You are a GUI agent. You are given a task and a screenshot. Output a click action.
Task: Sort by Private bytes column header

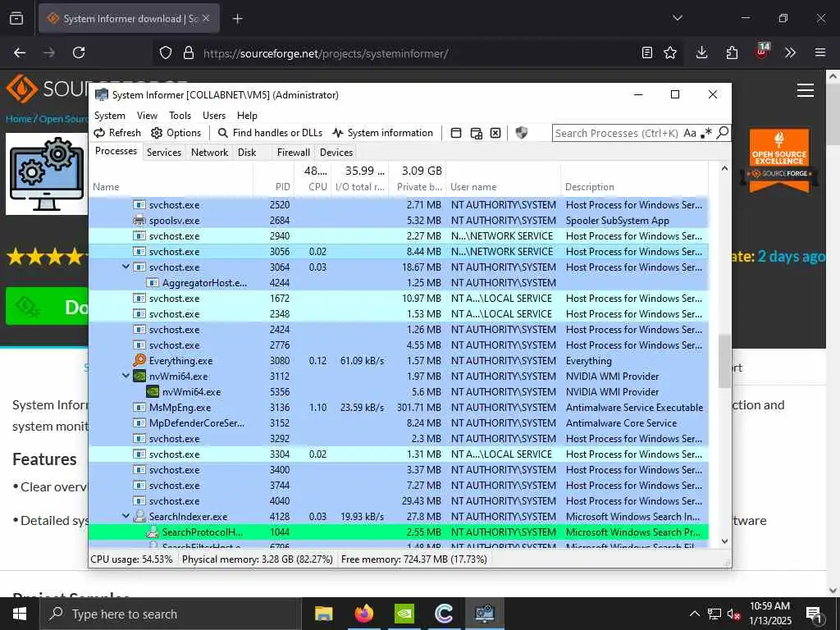point(418,180)
